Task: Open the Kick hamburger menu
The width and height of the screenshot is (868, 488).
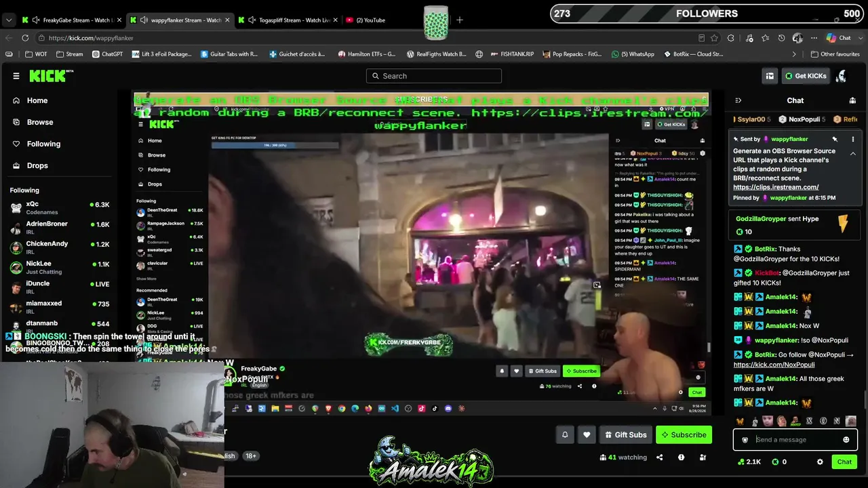Action: pyautogui.click(x=16, y=76)
